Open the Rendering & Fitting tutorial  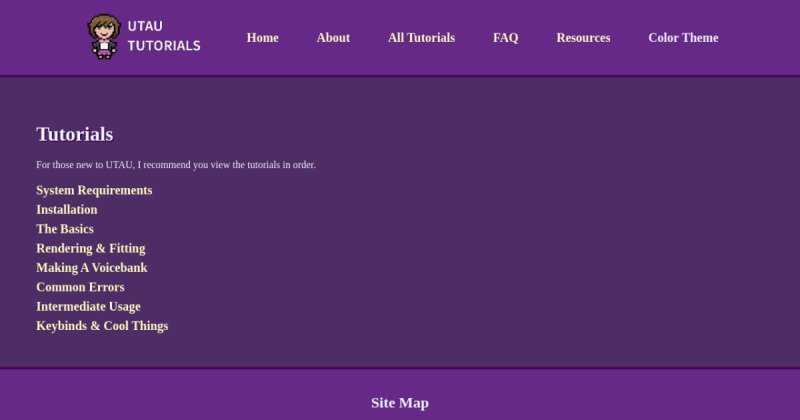click(91, 249)
